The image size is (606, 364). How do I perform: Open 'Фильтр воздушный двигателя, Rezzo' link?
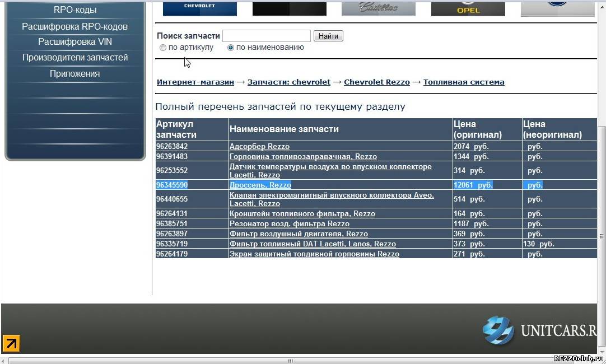click(x=299, y=234)
